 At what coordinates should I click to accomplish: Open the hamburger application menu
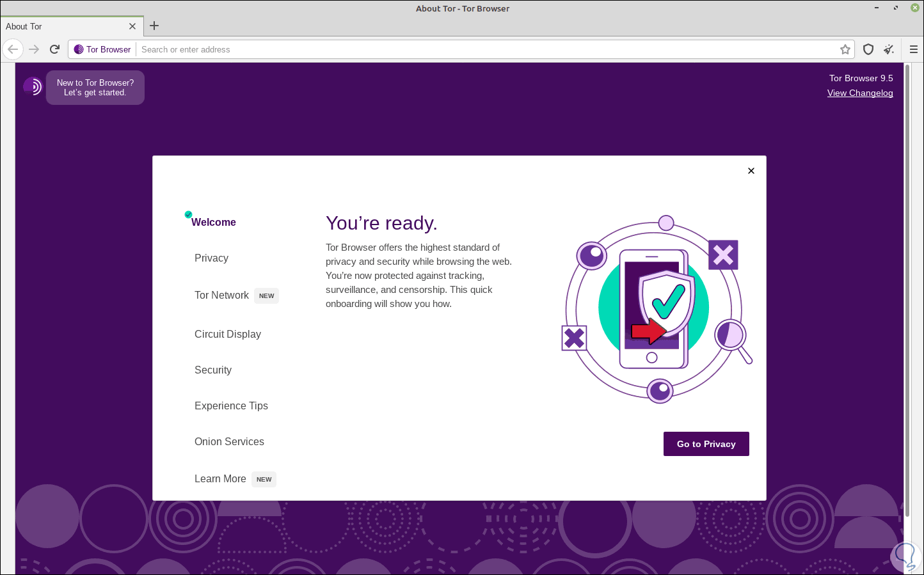coord(913,49)
